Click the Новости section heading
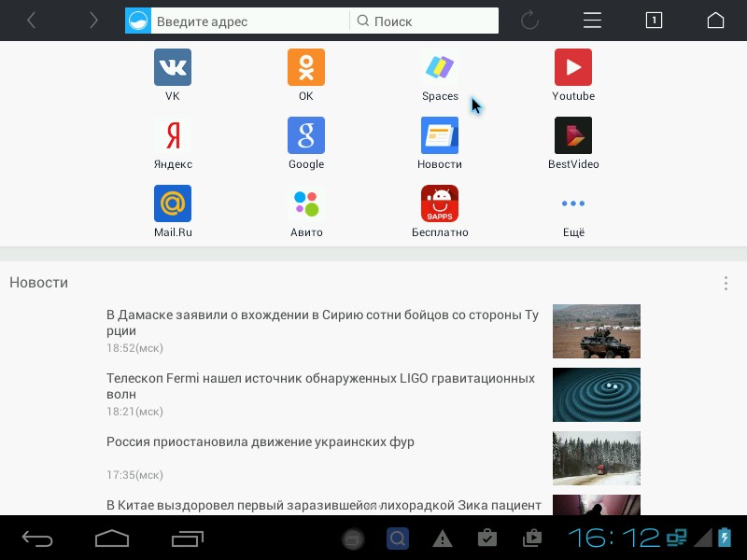The width and height of the screenshot is (747, 560). click(38, 283)
